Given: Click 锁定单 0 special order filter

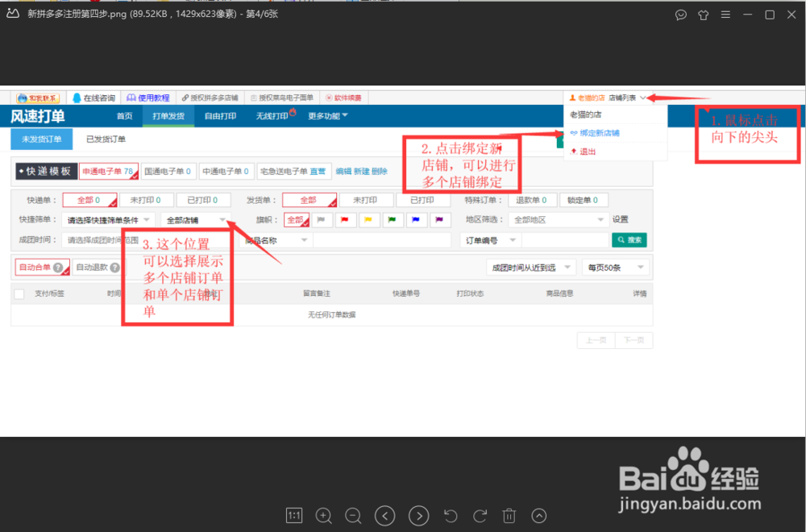Looking at the screenshot, I should (x=583, y=200).
